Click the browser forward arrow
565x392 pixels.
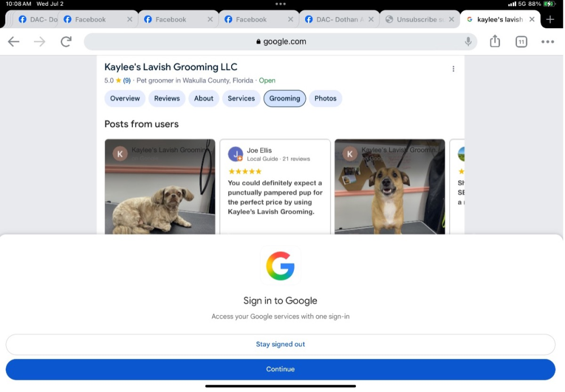point(40,41)
